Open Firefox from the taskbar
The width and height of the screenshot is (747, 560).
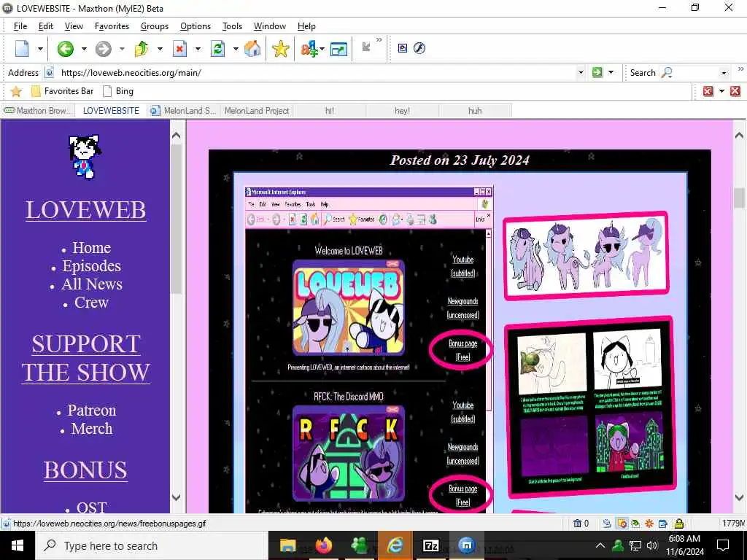pyautogui.click(x=323, y=545)
